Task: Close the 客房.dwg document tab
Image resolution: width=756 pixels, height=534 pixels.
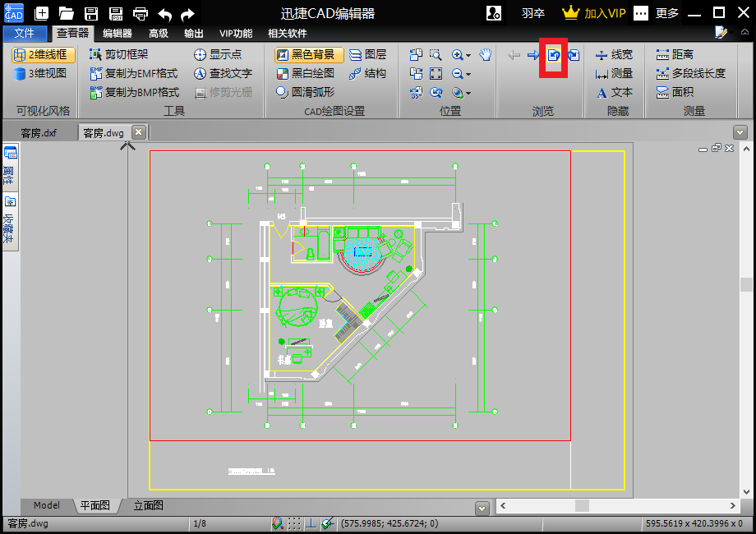Action: pyautogui.click(x=138, y=132)
